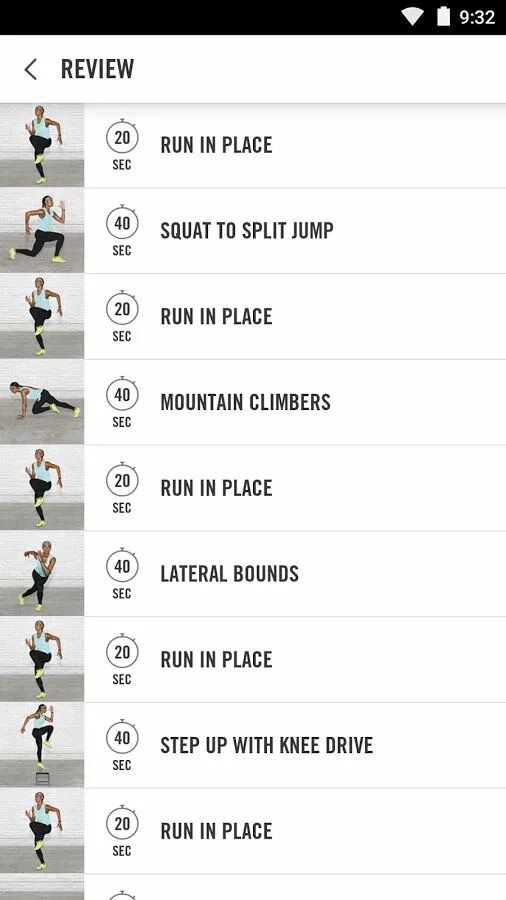Select the last fully visible RUN IN PLACE entry
The width and height of the screenshot is (506, 900).
(253, 831)
